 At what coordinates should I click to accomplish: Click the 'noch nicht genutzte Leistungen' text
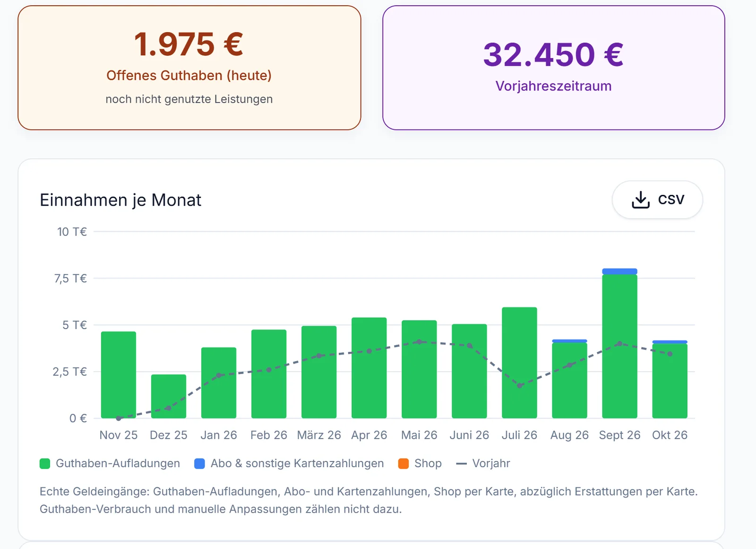189,99
